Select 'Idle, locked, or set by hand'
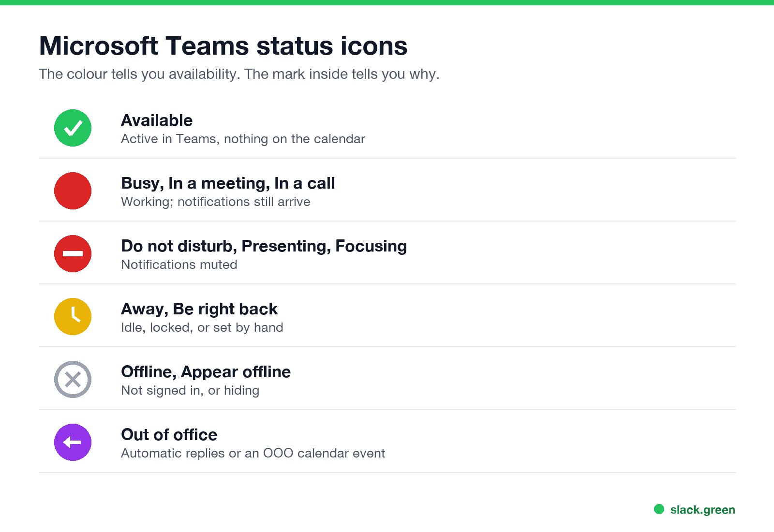The image size is (774, 532). (x=202, y=327)
